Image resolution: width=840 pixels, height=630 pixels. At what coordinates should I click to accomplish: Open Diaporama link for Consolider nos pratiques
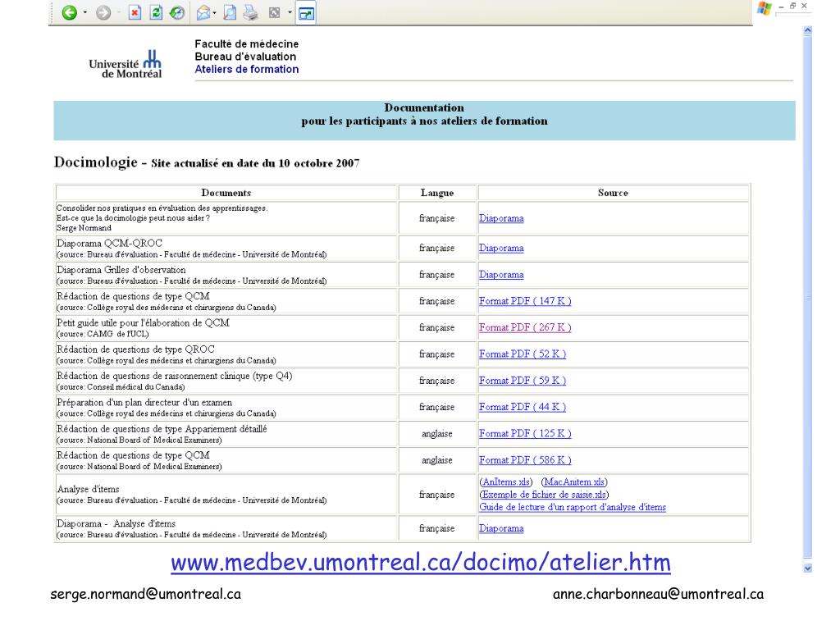[501, 218]
